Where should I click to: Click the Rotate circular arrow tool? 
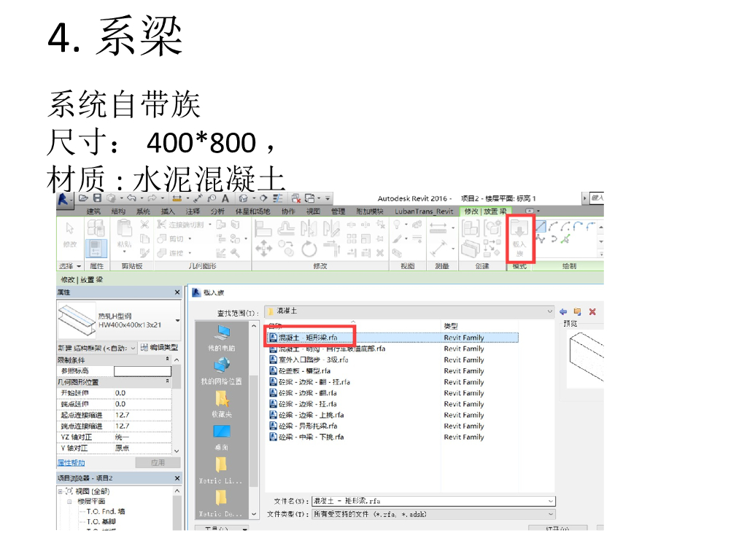click(309, 248)
